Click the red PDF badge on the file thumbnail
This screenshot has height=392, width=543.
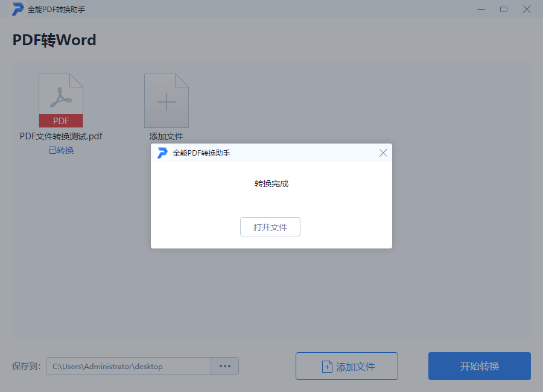tap(60, 121)
